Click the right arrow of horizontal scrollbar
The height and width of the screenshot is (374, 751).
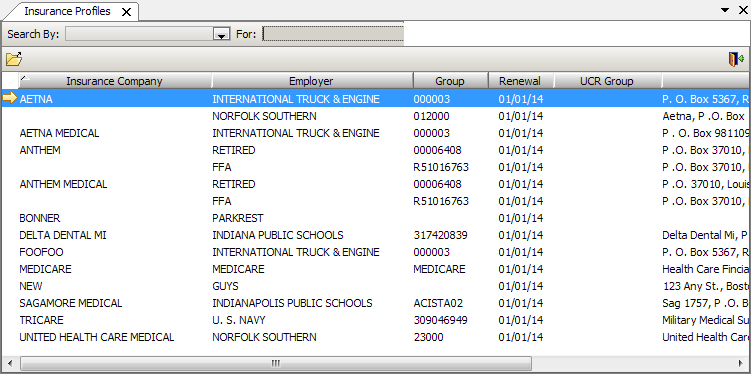coord(740,363)
